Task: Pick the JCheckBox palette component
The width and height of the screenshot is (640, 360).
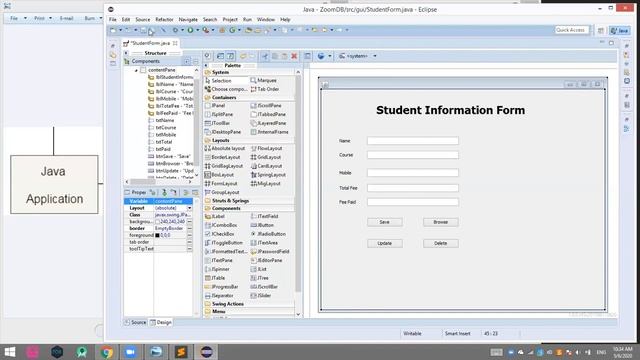Action: (220, 234)
